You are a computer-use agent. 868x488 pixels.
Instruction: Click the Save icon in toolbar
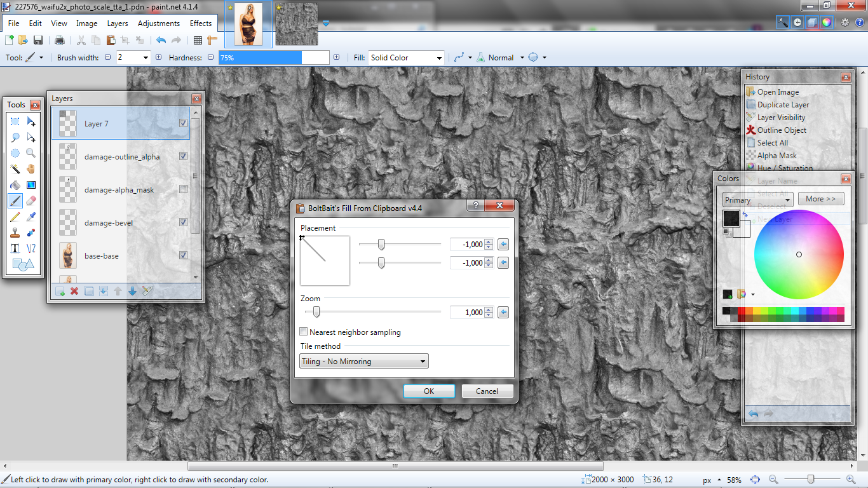(x=38, y=40)
